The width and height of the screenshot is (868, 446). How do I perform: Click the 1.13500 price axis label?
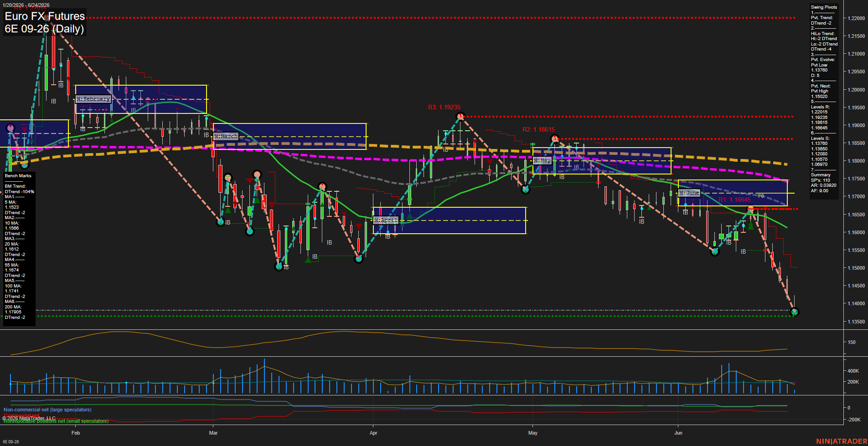click(x=856, y=322)
